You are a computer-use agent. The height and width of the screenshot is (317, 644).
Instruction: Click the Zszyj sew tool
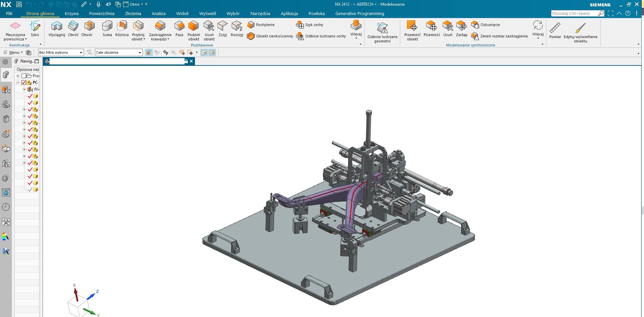pos(222,29)
